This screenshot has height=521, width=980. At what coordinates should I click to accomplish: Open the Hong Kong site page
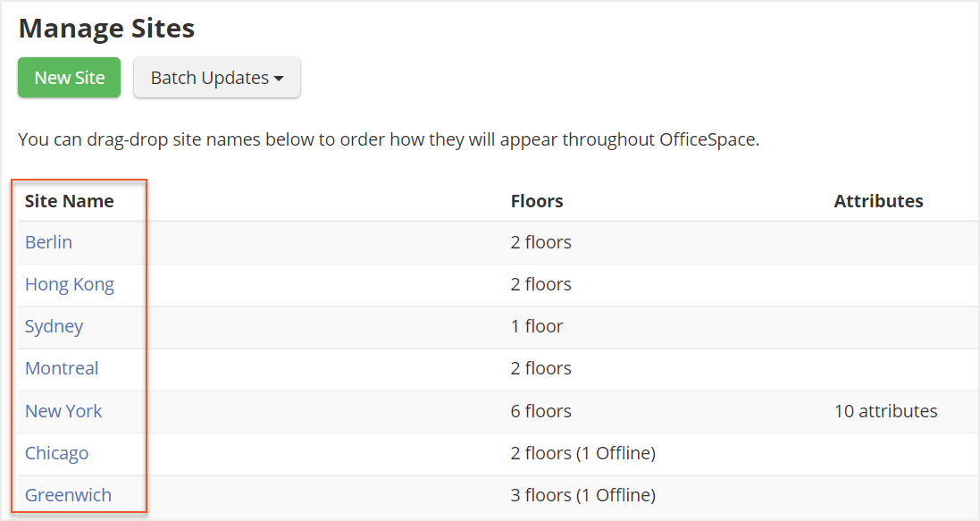(x=70, y=283)
